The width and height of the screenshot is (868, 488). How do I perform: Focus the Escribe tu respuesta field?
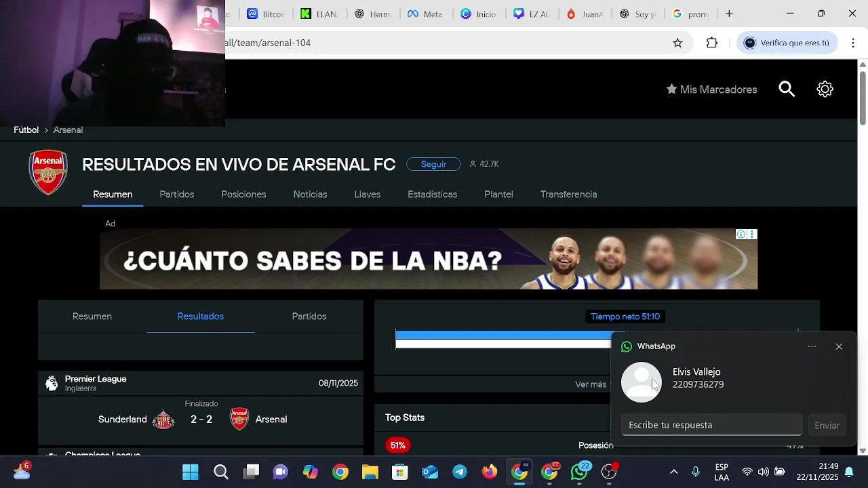point(711,425)
